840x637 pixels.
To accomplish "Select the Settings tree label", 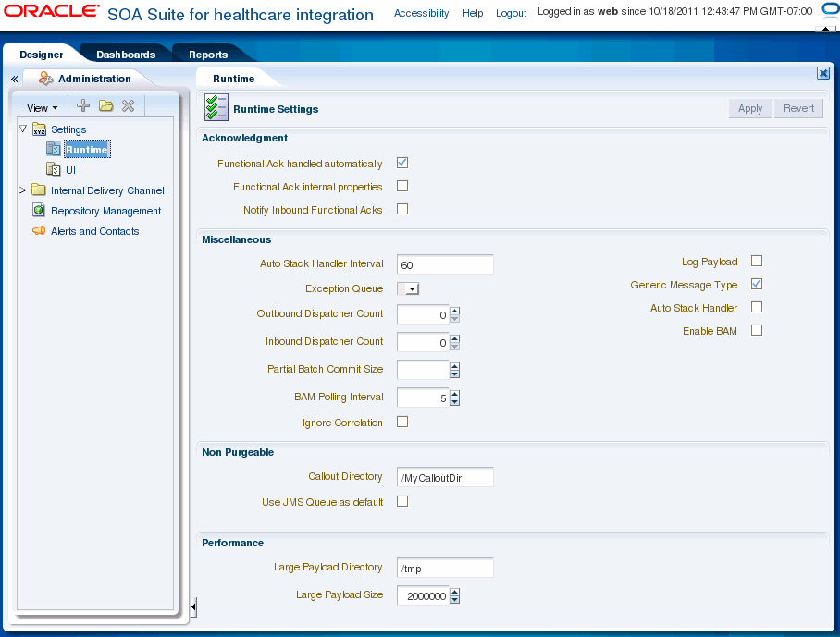I will pyautogui.click(x=68, y=129).
